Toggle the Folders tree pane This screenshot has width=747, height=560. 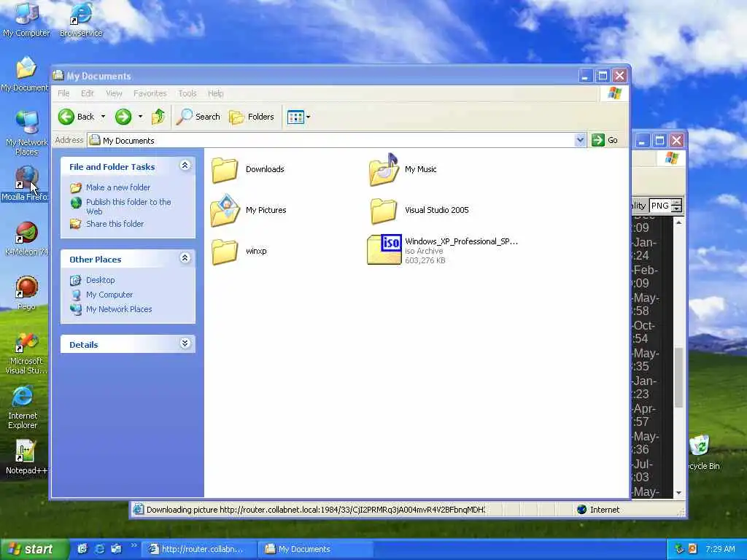click(252, 117)
